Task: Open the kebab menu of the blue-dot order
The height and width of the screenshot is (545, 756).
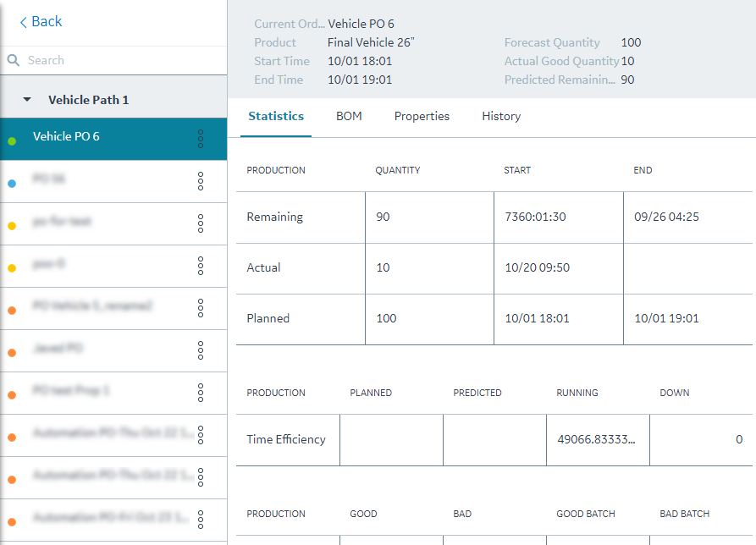Action: click(x=201, y=181)
